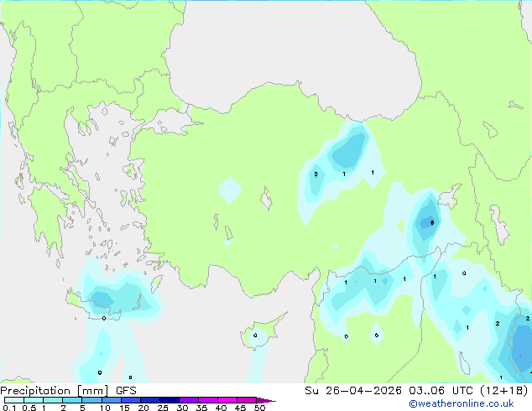Open the weatheronline.co.uk copyright link
The height and width of the screenshot is (411, 532).
click(462, 403)
